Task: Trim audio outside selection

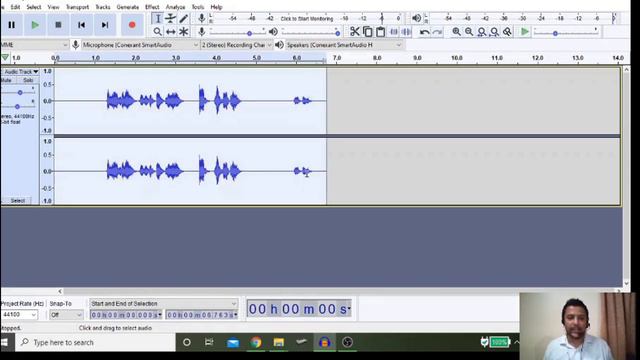Action: pos(394,31)
